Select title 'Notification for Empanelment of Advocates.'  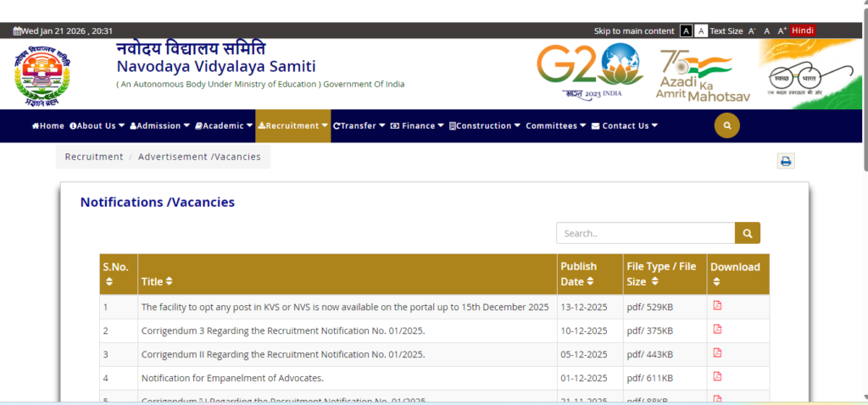[x=232, y=379]
